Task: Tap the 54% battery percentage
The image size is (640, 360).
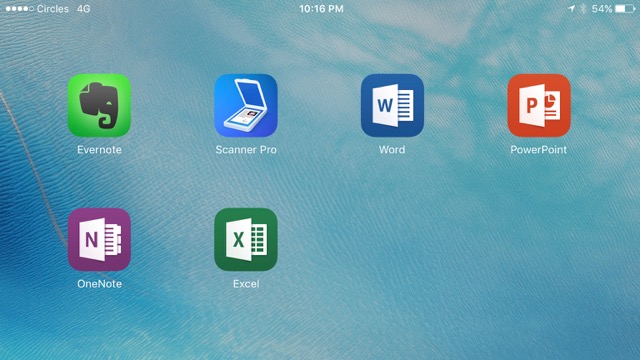Action: click(602, 9)
